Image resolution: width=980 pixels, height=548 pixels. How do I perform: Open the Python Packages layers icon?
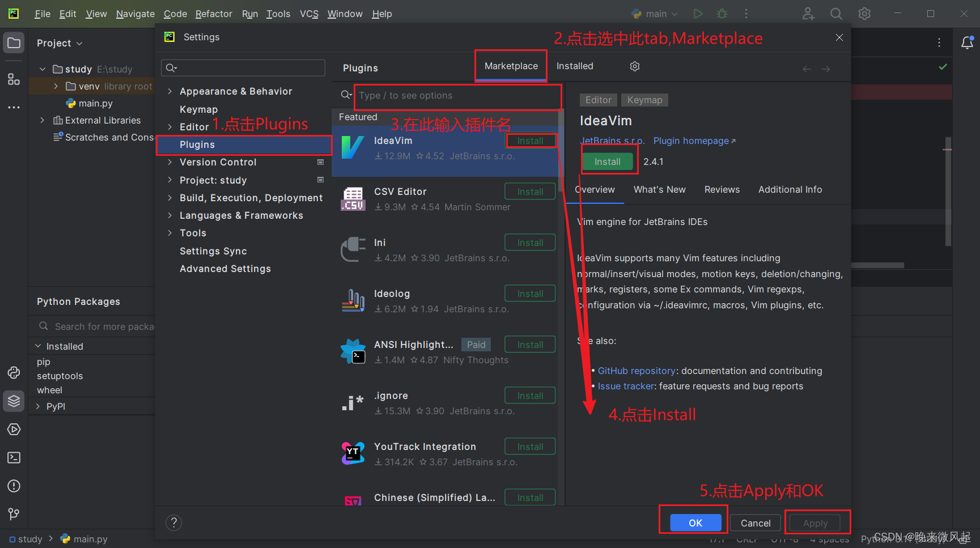coord(14,401)
